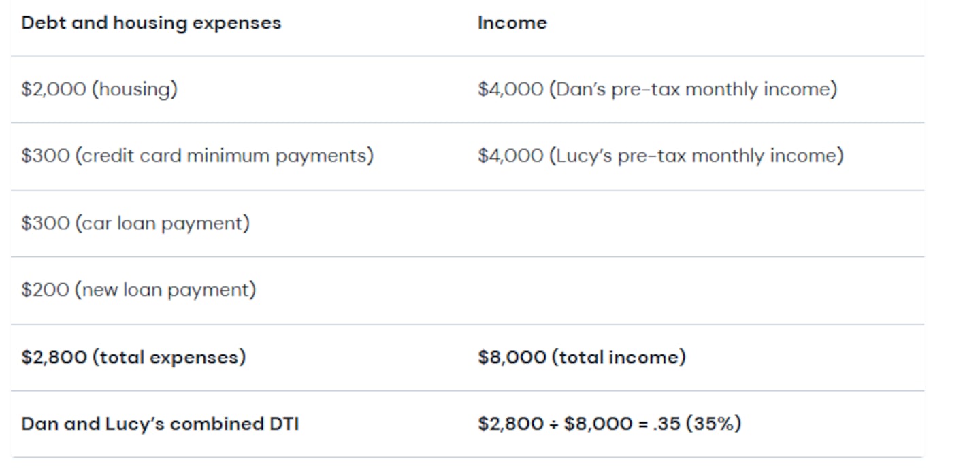
Task: Select the "Dan and Lucy's combined DTI" label
Action: coord(160,424)
